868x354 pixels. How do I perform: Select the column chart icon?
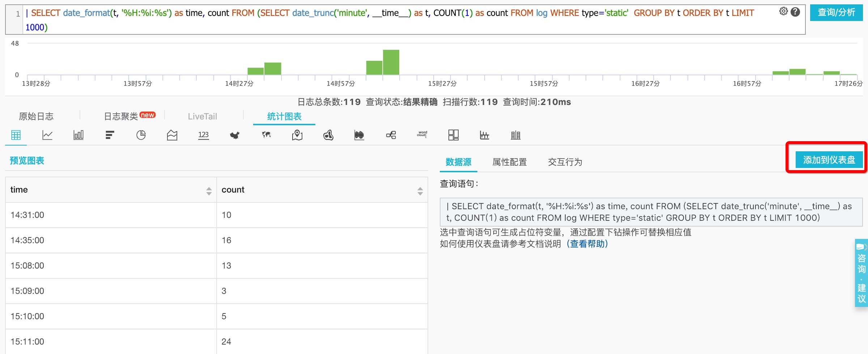(78, 135)
